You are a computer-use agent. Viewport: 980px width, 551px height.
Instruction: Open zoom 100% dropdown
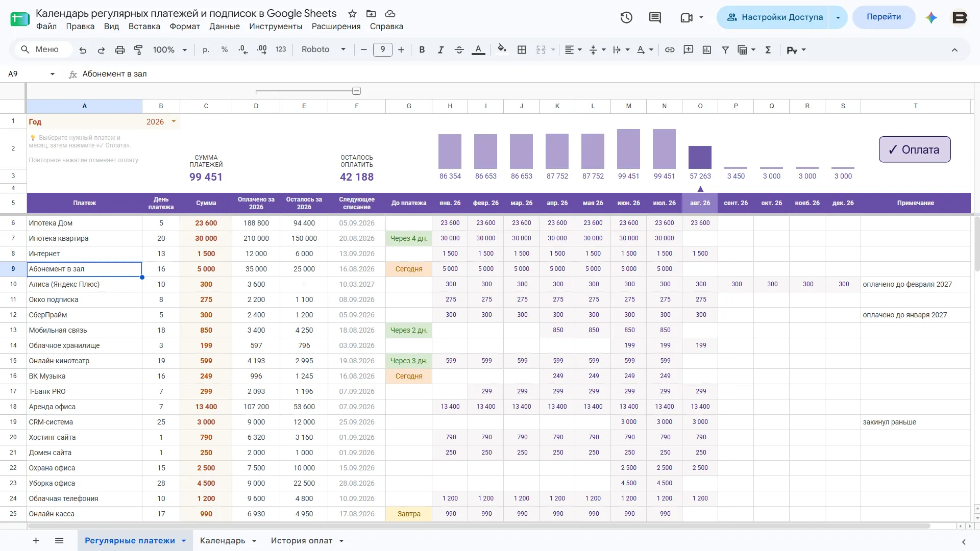(x=170, y=50)
